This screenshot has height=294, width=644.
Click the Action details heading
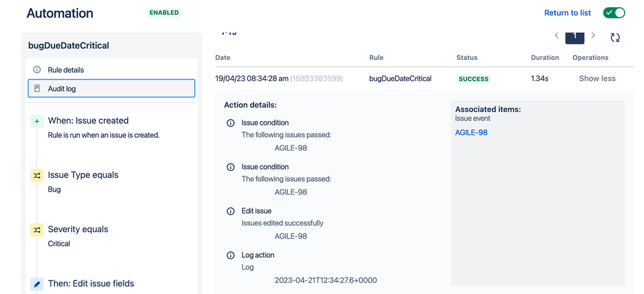point(250,105)
